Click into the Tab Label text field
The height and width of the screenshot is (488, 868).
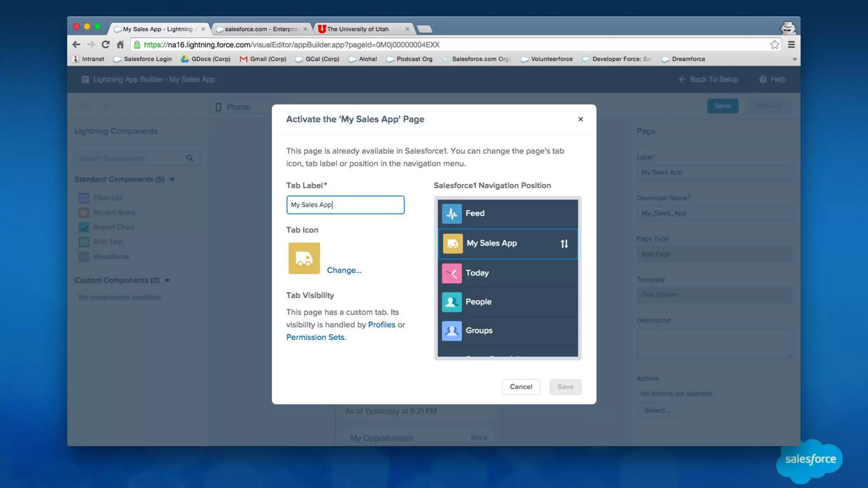point(345,205)
